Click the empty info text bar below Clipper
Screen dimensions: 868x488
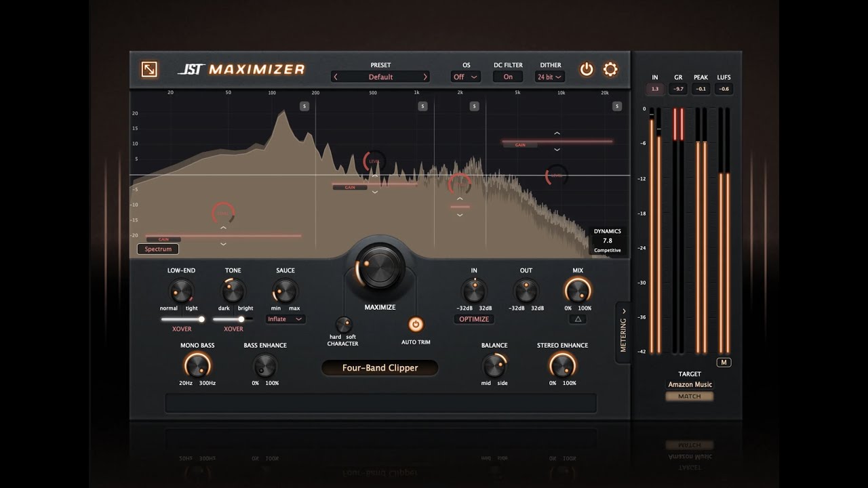click(380, 403)
